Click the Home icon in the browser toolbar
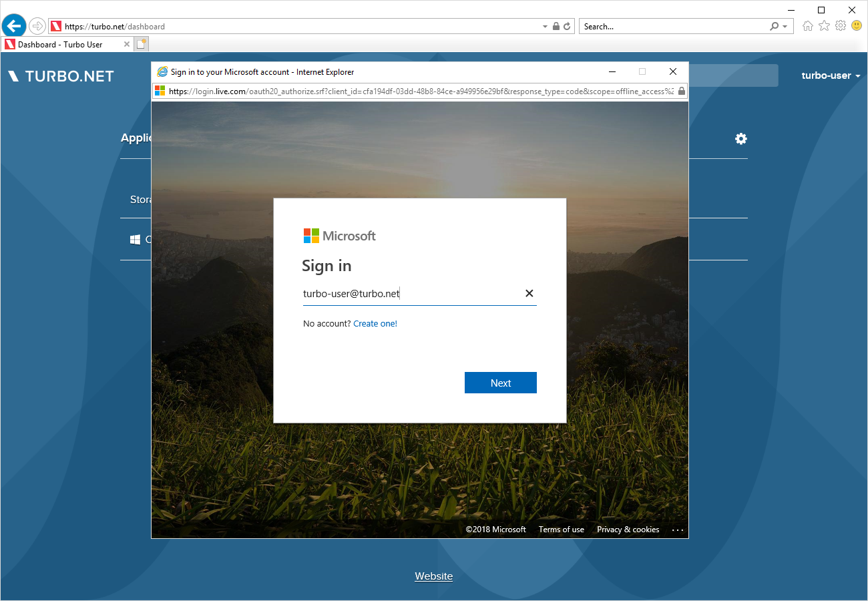The width and height of the screenshot is (868, 601). [x=808, y=25]
